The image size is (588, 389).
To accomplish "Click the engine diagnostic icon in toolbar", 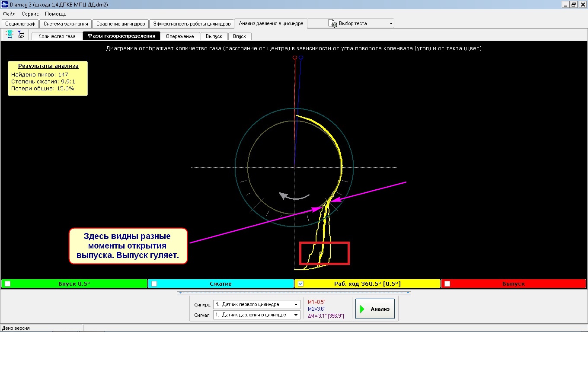I will pos(10,35).
